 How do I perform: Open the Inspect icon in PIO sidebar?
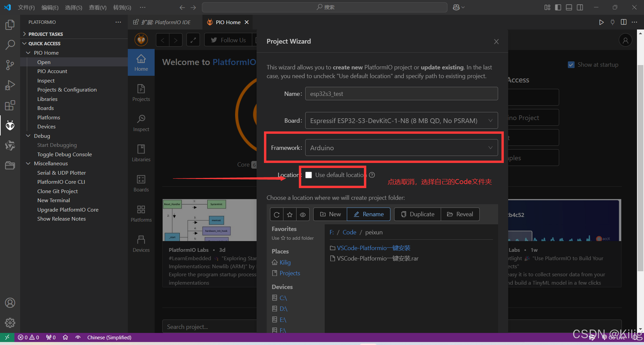tap(141, 123)
